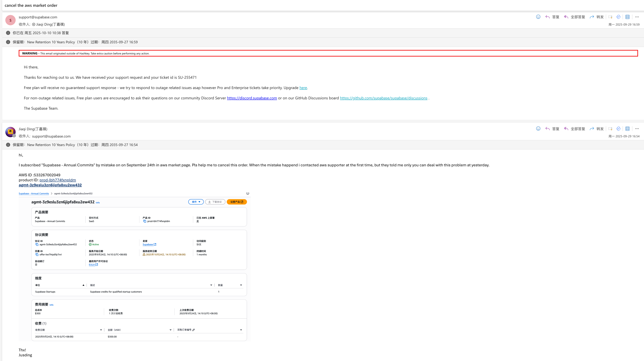Open the Viva Insights icon on Supabase email
644x361 pixels.
[x=618, y=17]
